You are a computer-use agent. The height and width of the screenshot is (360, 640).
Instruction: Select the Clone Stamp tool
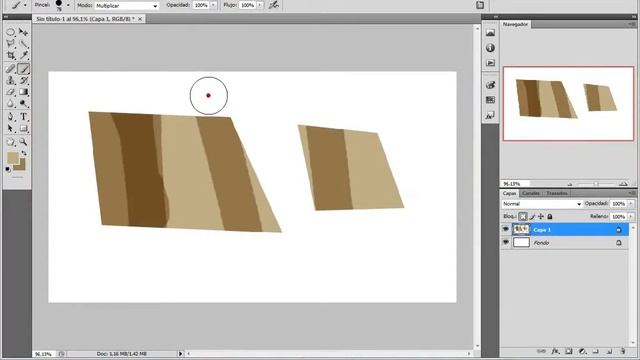(11, 80)
